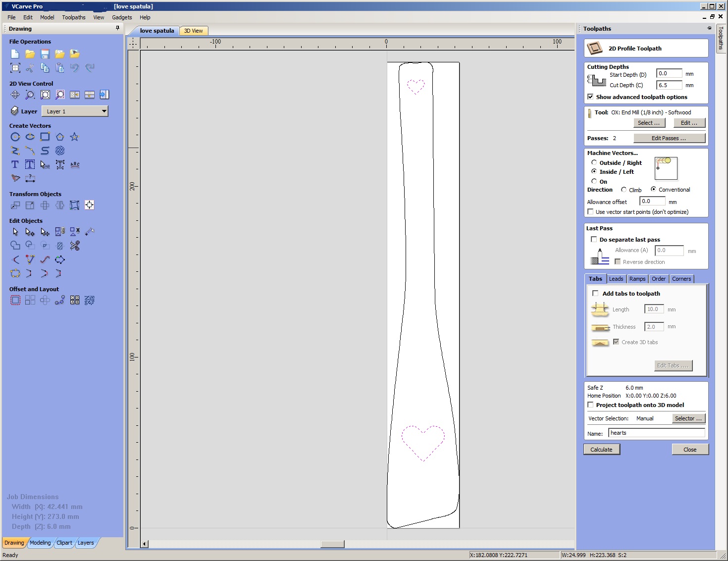Open the Draw Text tool
728x561 pixels.
[15, 164]
